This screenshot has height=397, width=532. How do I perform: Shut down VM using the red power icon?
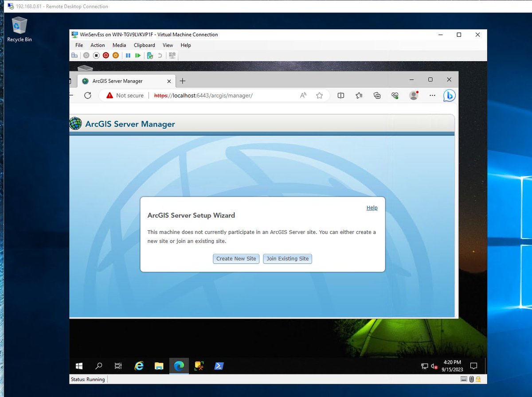pos(106,55)
